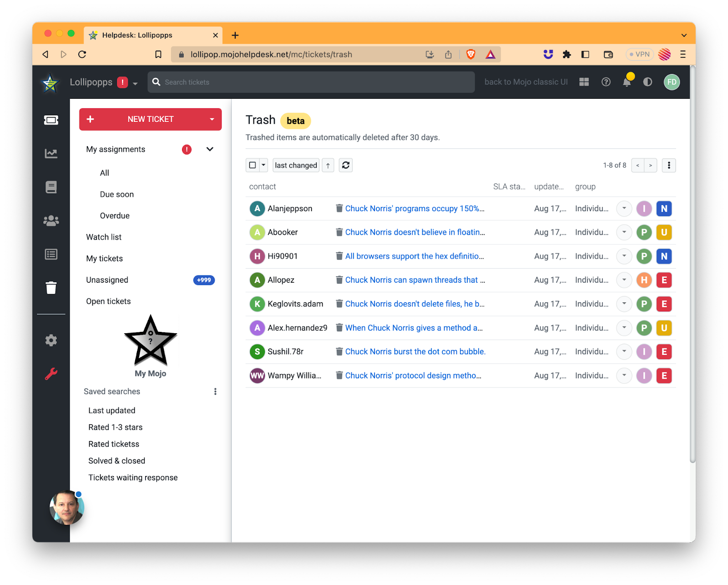Collapse the My assignments section

[x=210, y=149]
